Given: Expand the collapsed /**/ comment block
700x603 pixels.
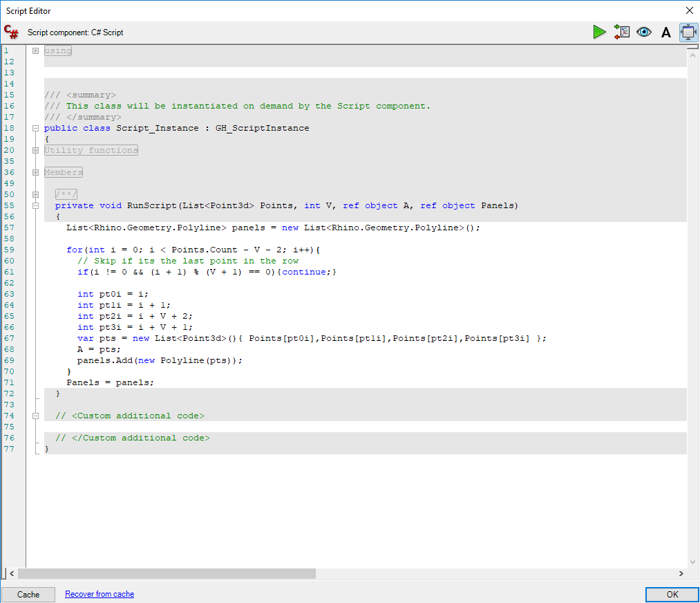Looking at the screenshot, I should (35, 194).
